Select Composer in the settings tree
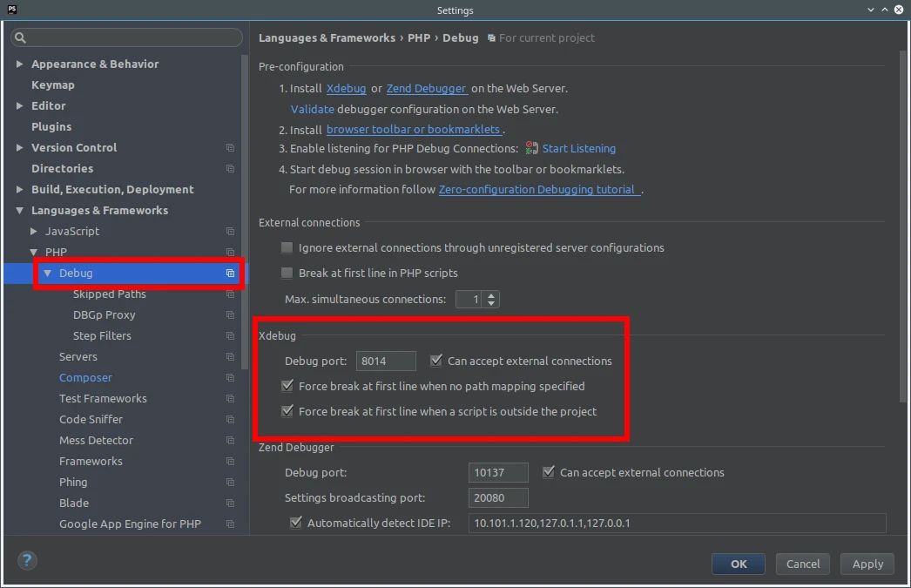This screenshot has height=588, width=911. point(85,378)
